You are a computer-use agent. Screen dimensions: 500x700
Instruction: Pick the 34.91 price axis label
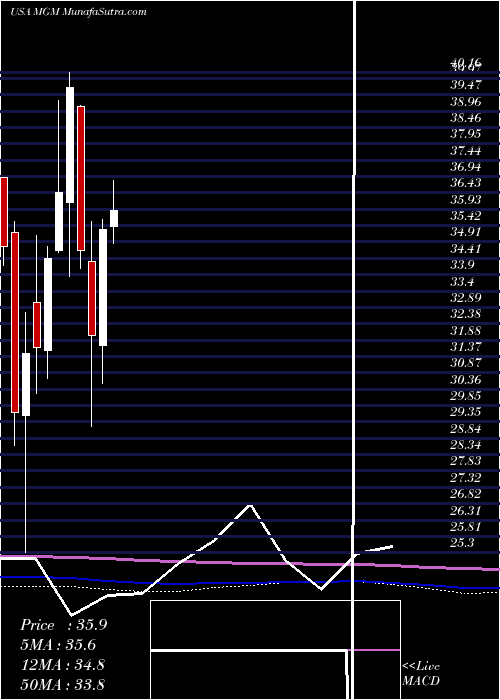[x=466, y=232]
